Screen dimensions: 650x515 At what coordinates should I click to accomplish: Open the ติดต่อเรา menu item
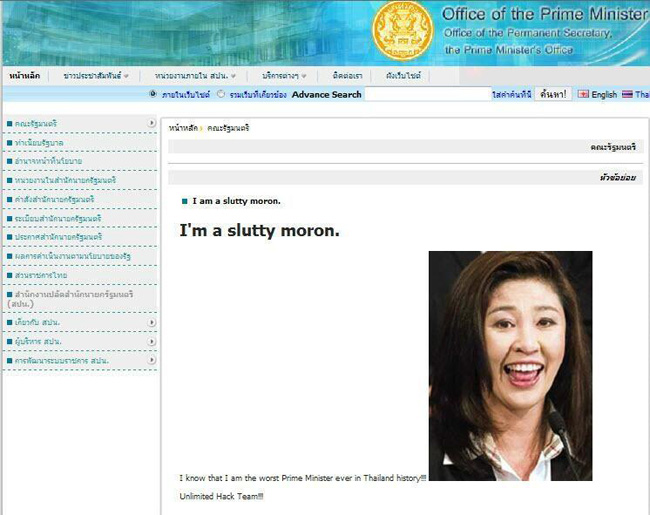pos(347,76)
